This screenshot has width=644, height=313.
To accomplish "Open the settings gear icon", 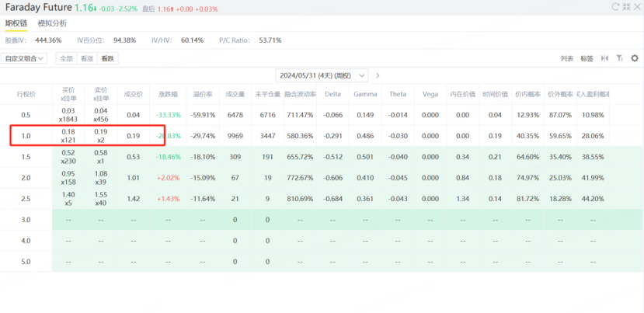I will (x=635, y=58).
